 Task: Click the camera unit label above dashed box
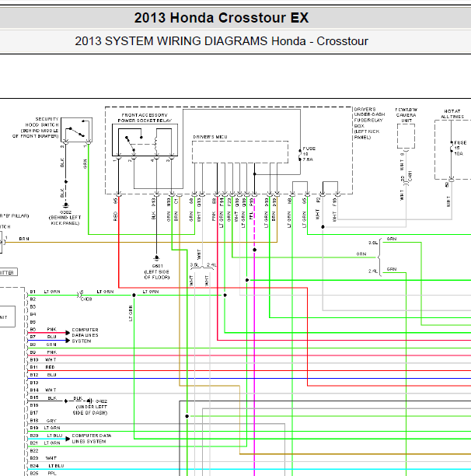[x=406, y=115]
